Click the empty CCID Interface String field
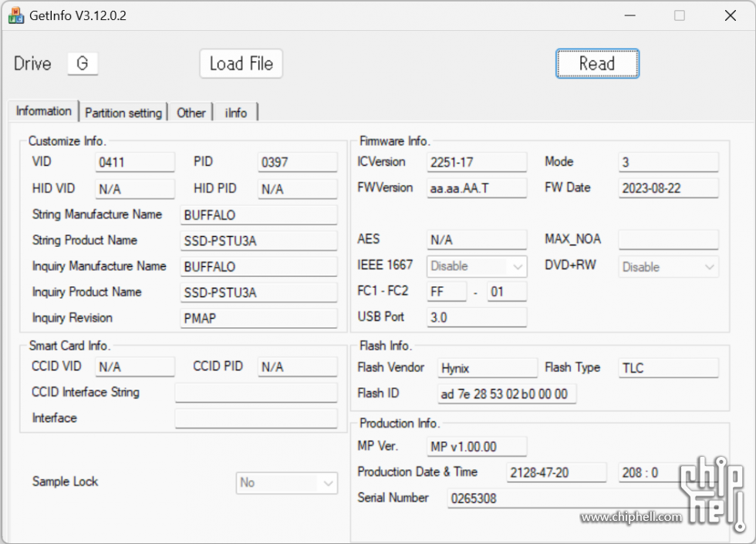756x544 pixels. pyautogui.click(x=256, y=393)
